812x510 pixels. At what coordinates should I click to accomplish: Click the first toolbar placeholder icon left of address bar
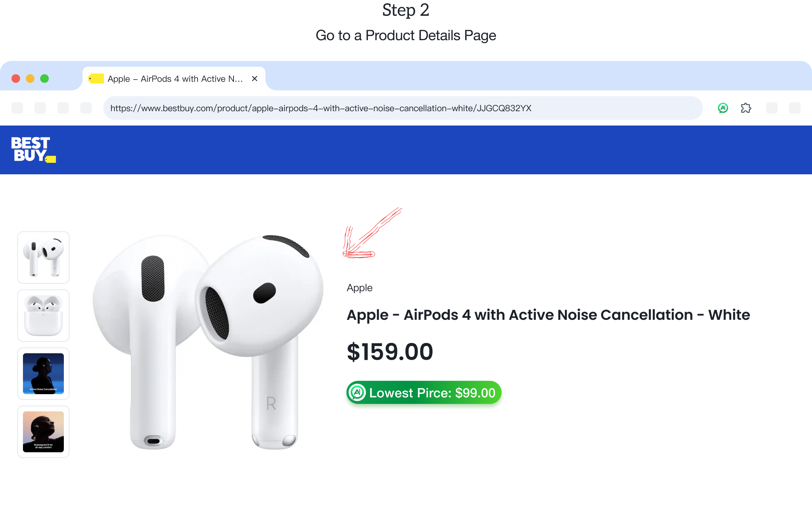(x=17, y=108)
